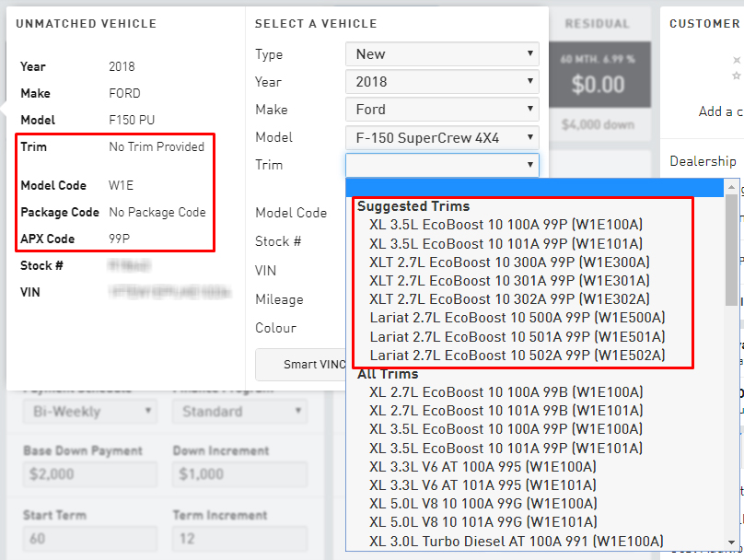Image resolution: width=744 pixels, height=560 pixels.
Task: Select XLT 2.7L EcoBoost 10 302A 99P trim
Action: pos(509,299)
